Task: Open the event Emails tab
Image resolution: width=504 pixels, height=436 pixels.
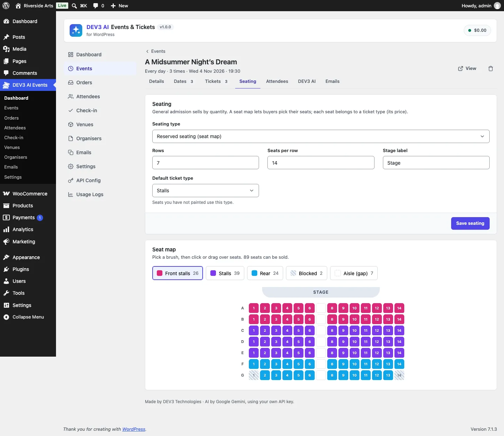Action: click(332, 81)
